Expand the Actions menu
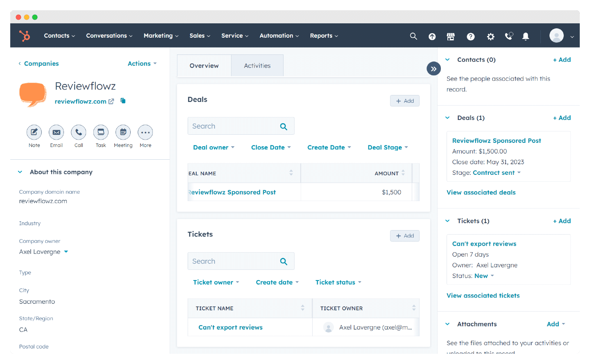 142,63
